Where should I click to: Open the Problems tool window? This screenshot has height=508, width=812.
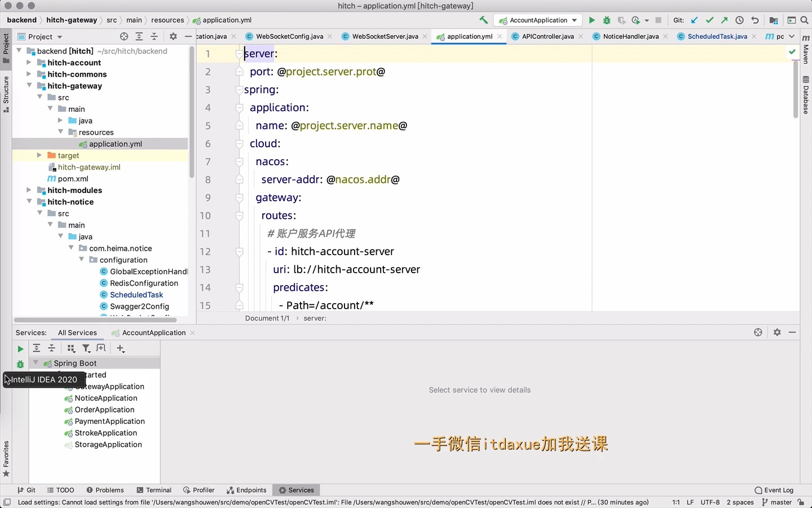coord(105,490)
